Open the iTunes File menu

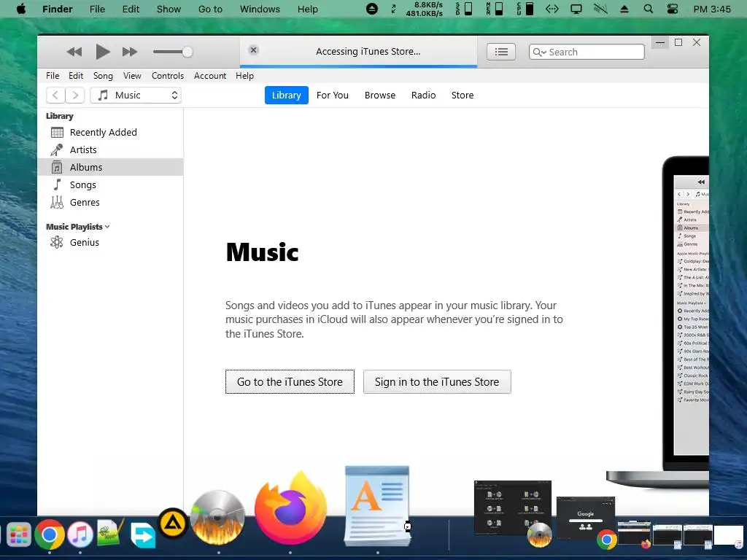53,76
